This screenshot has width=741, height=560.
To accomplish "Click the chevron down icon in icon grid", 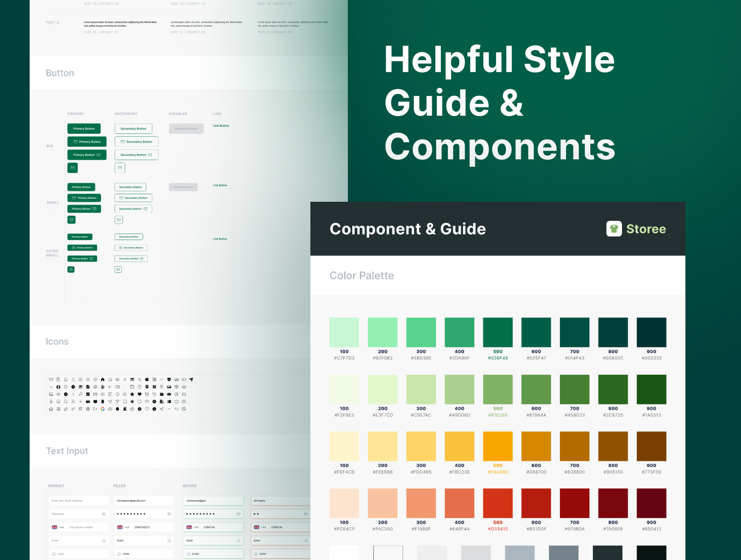I will click(51, 387).
